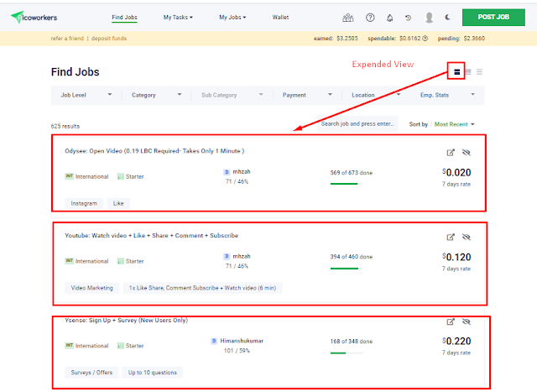The width and height of the screenshot is (537, 392).
Task: Click the search job input field
Action: 357,123
